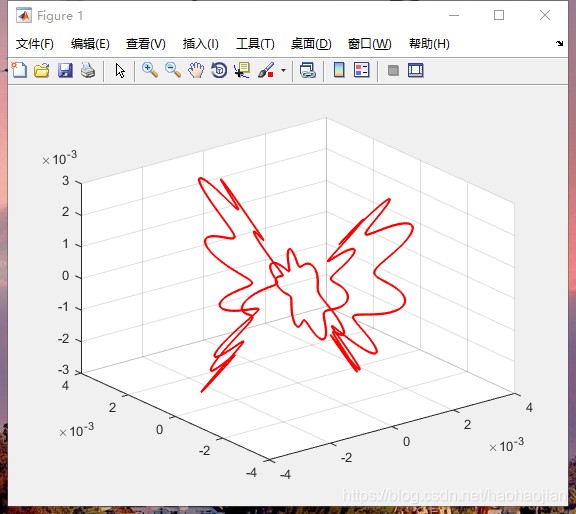Viewport: 576px width, 514px height.
Task: Click the dock figure arrow at menu right
Action: tap(559, 44)
